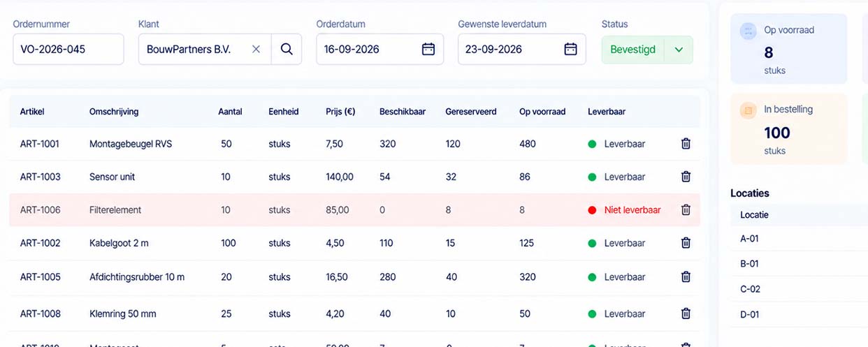Click the Sensor unit description cell
The height and width of the screenshot is (347, 868).
pyautogui.click(x=113, y=177)
